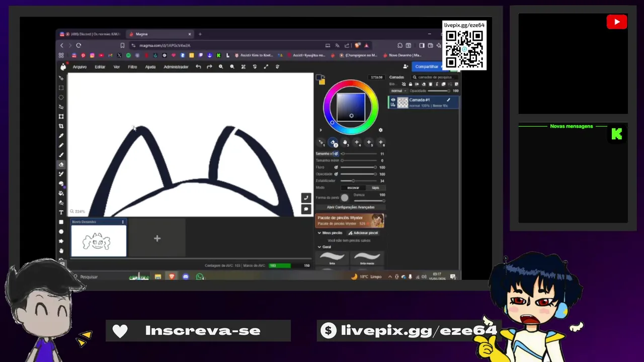Select the crop tool
Image resolution: width=644 pixels, height=362 pixels.
point(61,126)
